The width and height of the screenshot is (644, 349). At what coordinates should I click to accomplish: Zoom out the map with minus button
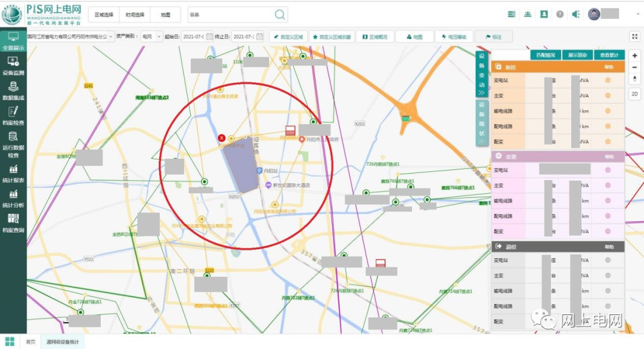click(x=634, y=67)
